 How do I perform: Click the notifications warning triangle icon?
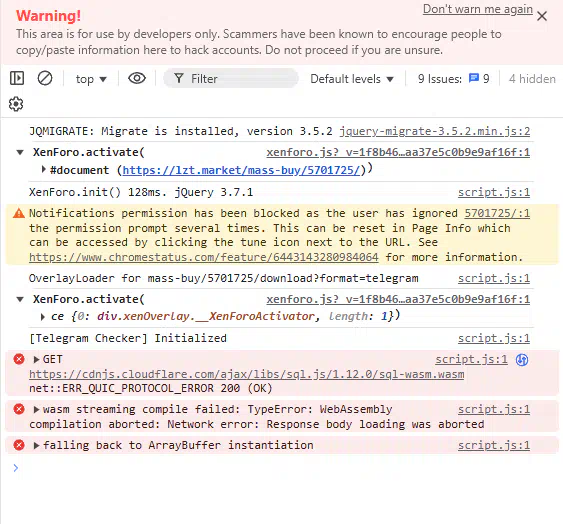[19, 213]
